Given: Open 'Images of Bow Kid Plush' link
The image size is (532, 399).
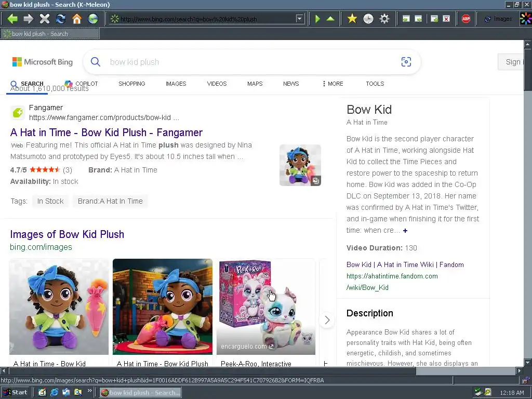Looking at the screenshot, I should pos(67,234).
